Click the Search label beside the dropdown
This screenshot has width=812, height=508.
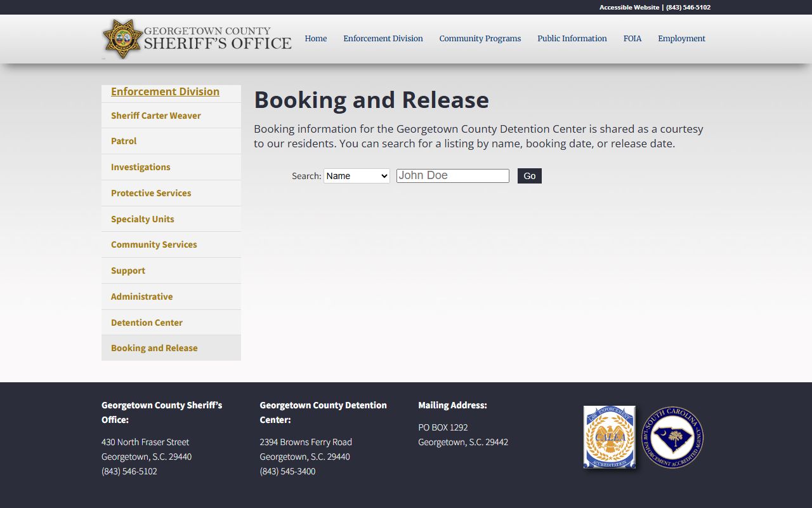[x=306, y=176]
